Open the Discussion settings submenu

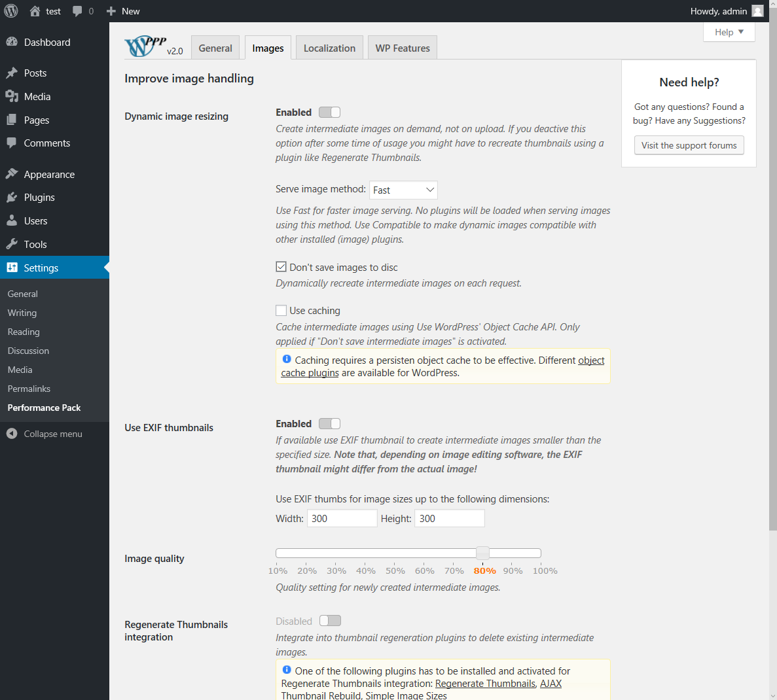point(28,351)
